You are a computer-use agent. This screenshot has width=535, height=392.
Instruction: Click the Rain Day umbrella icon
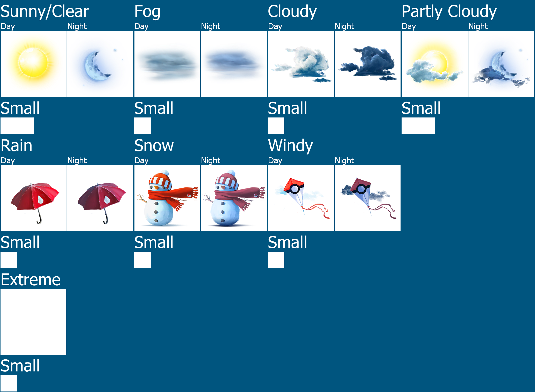(x=34, y=196)
